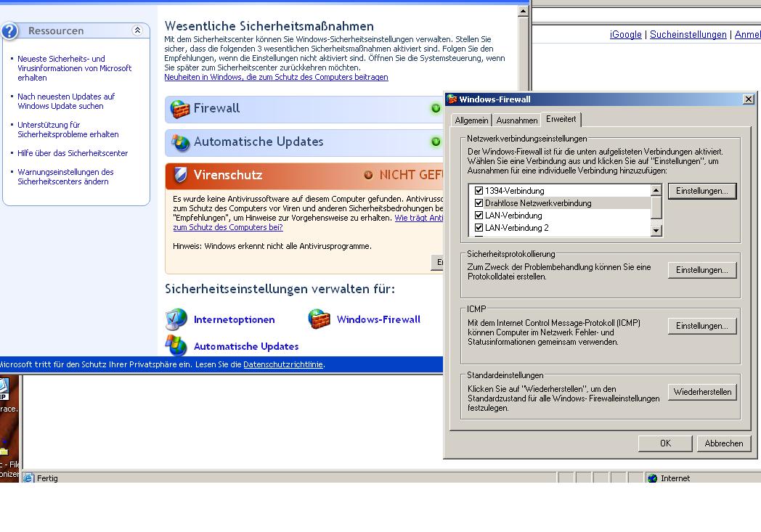Expand the Firewall section header
Screen dimensions: 761x532
pyautogui.click(x=304, y=109)
